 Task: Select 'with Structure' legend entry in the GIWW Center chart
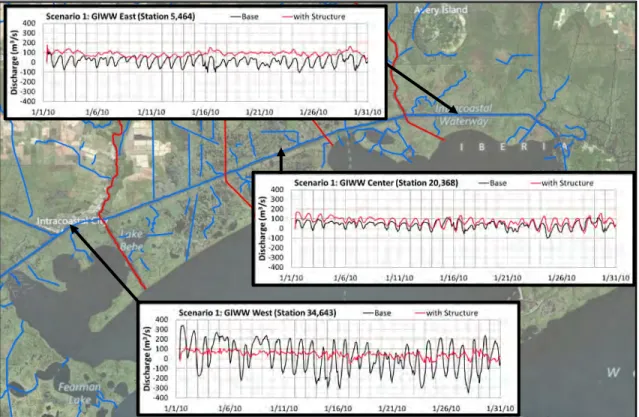pos(562,183)
